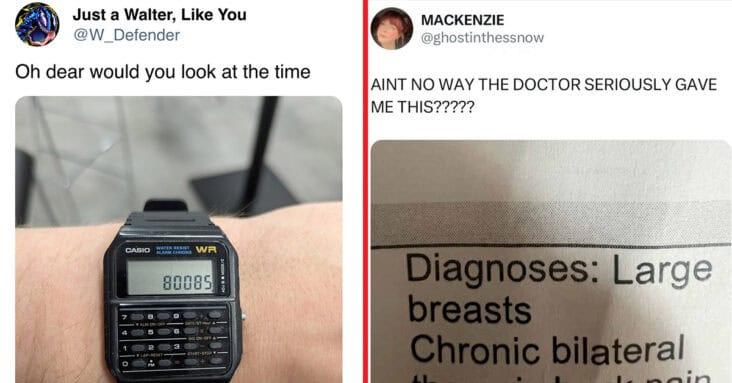Click display name Just a Walter, Like You
Screen dimensions: 732x383
point(160,15)
